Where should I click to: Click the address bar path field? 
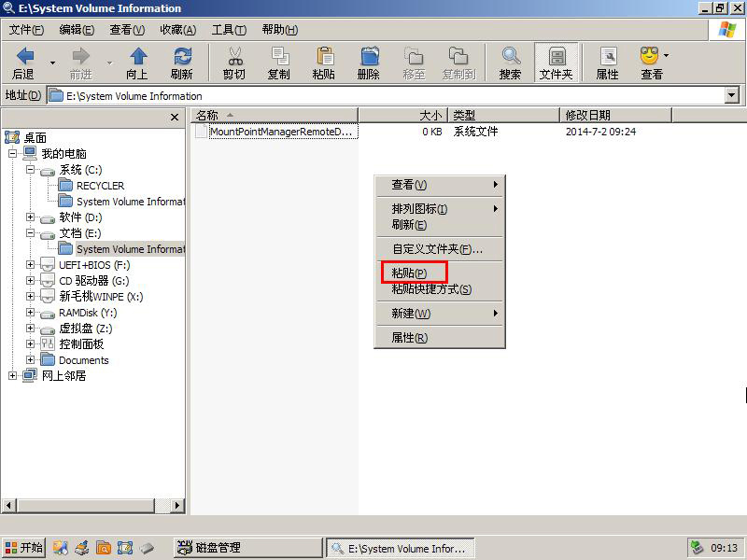point(386,96)
